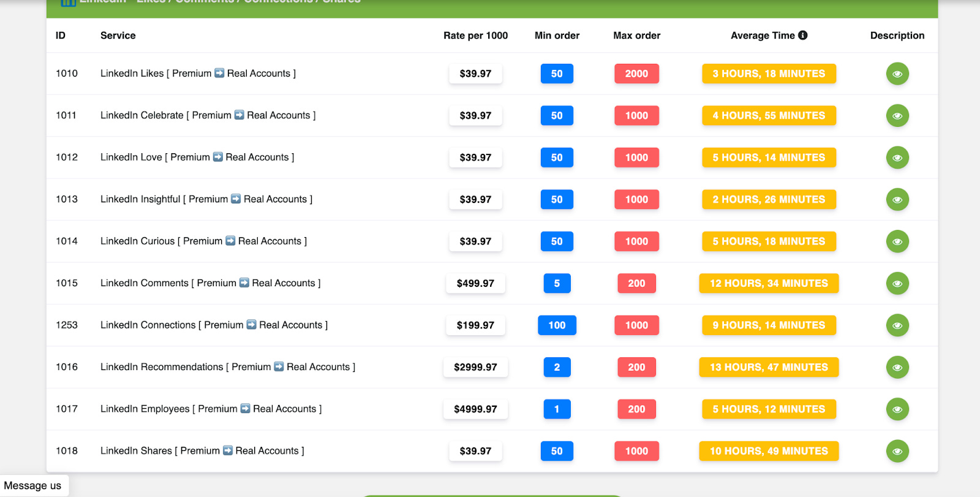View description of LinkedIn Recommendations service
The height and width of the screenshot is (497, 980).
click(x=897, y=367)
